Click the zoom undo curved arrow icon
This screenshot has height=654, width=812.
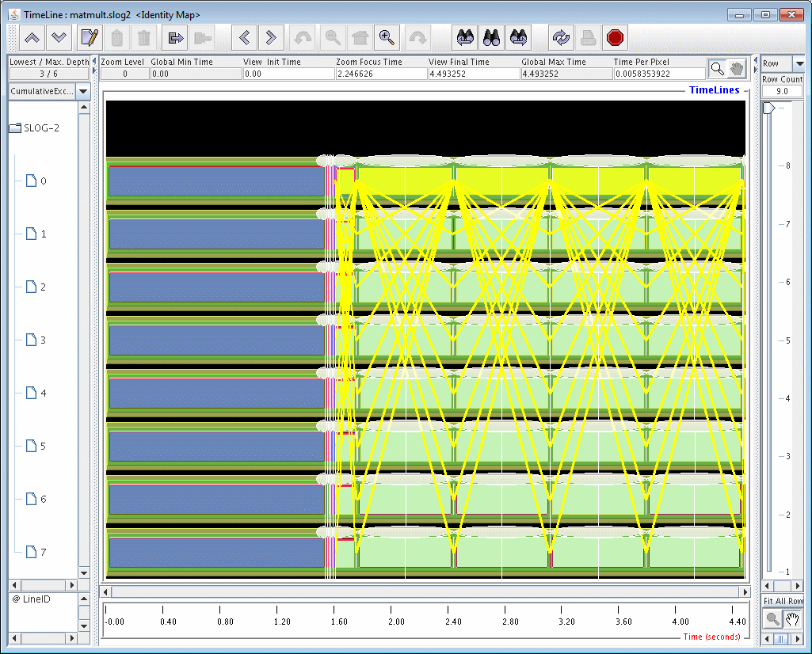303,38
